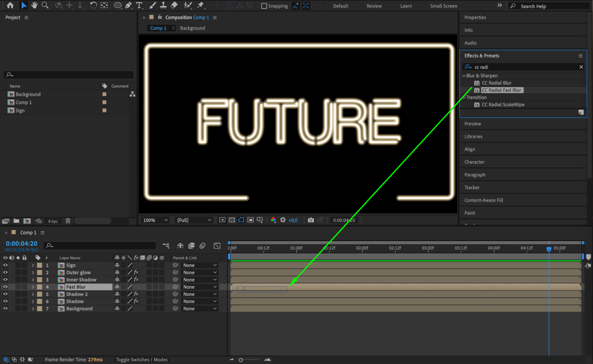The image size is (593, 364).
Task: Select the Puppet Pin tool
Action: tap(201, 5)
